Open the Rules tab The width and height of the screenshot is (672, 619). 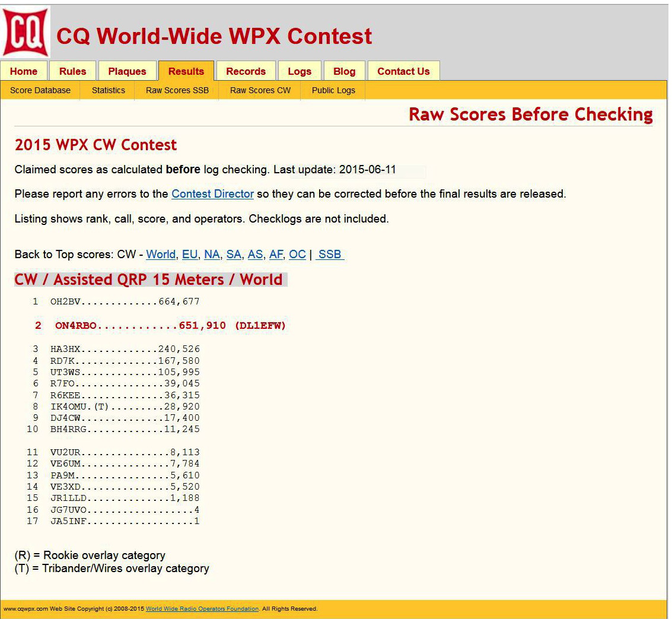pyautogui.click(x=72, y=71)
